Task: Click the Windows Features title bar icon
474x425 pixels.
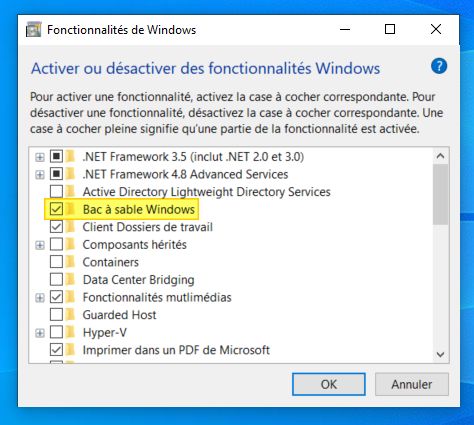Action: 34,30
